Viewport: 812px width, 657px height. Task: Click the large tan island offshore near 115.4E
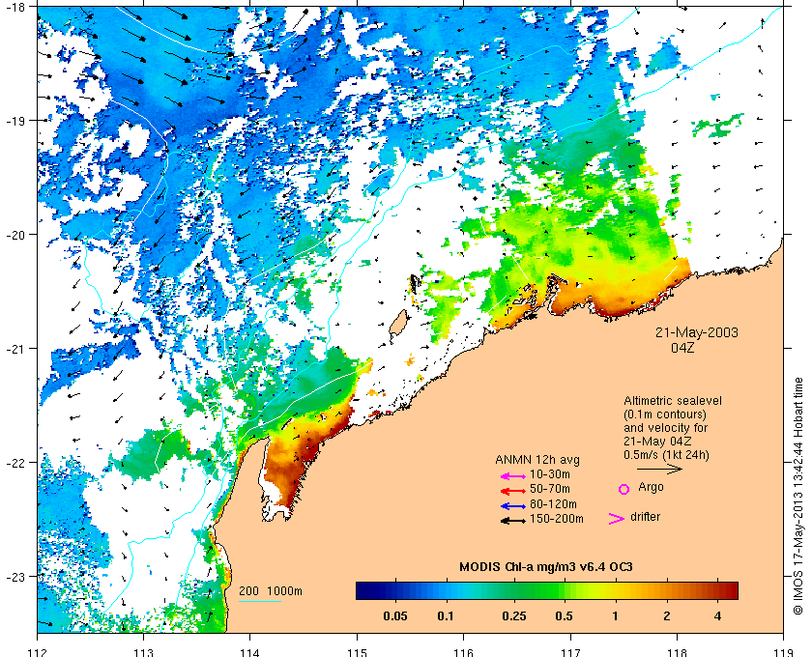[397, 324]
